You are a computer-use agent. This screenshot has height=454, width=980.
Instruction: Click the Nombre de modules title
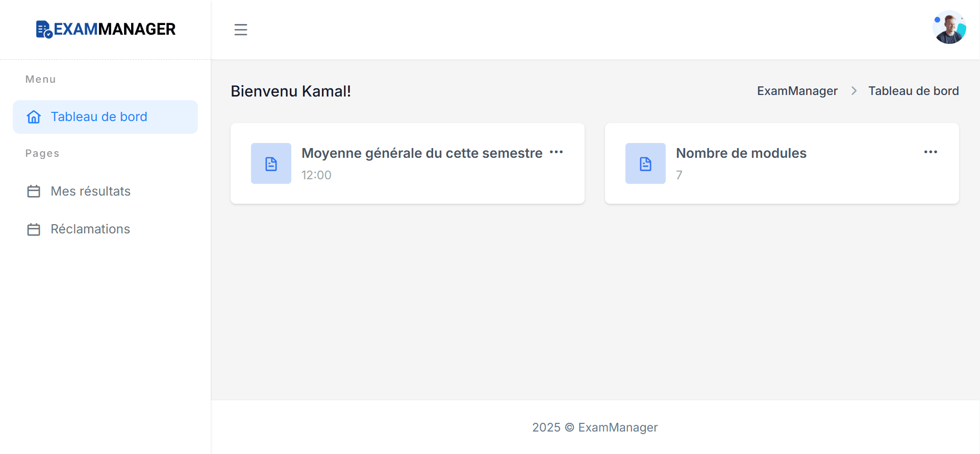tap(741, 153)
